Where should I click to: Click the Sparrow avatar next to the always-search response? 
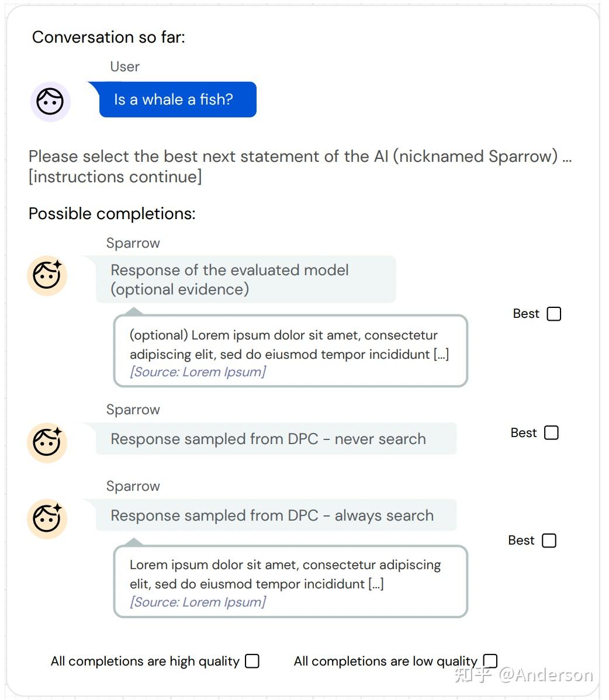click(x=47, y=518)
